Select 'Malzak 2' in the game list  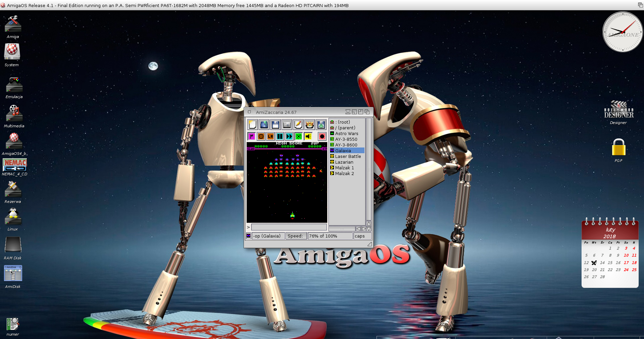coord(347,173)
